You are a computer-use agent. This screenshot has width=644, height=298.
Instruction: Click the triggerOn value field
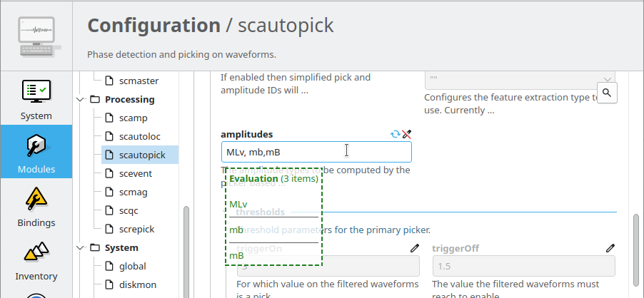(x=328, y=266)
